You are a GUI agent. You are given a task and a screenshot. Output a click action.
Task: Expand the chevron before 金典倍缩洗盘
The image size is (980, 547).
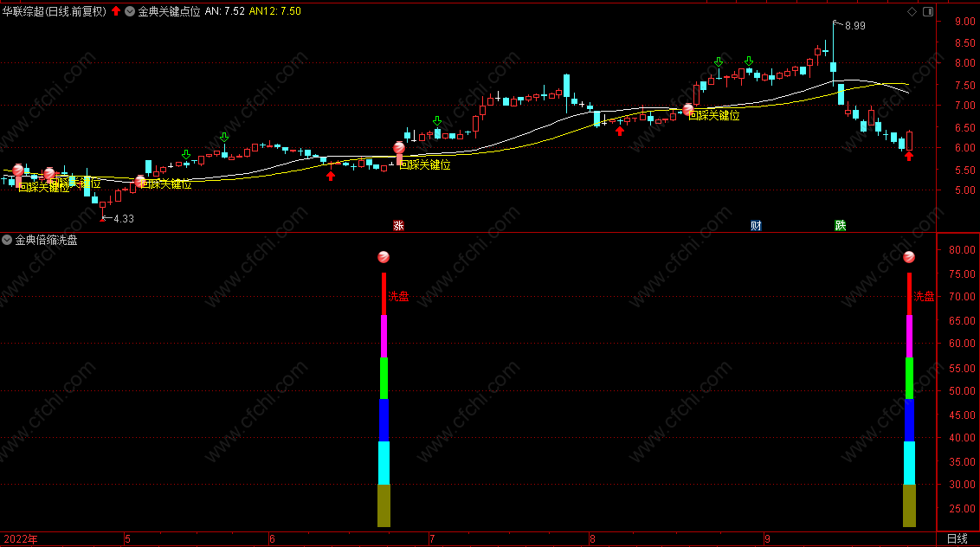click(7, 240)
